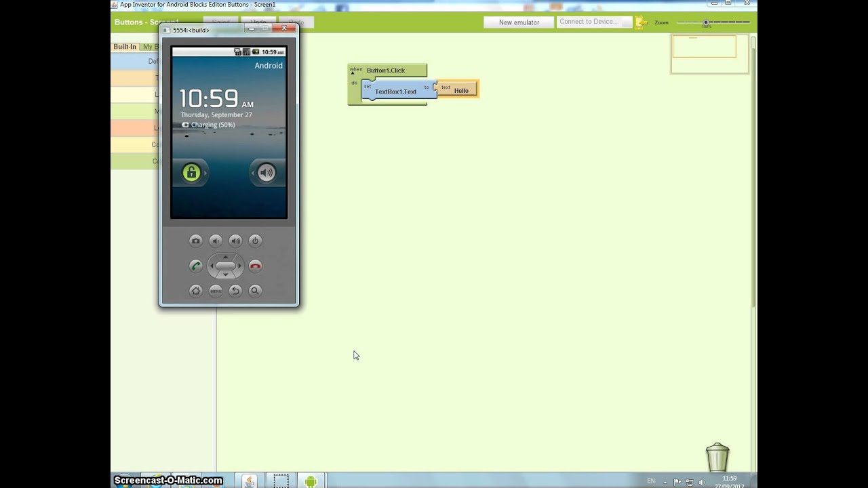Adjust the Zoom slider handle
This screenshot has height=488, width=868.
(x=706, y=22)
